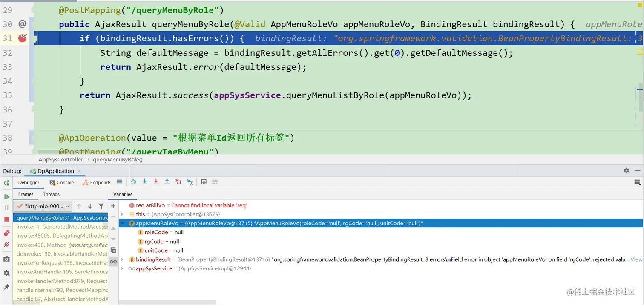Expand the bindingResult variable node
644x305 pixels.
[122, 259]
